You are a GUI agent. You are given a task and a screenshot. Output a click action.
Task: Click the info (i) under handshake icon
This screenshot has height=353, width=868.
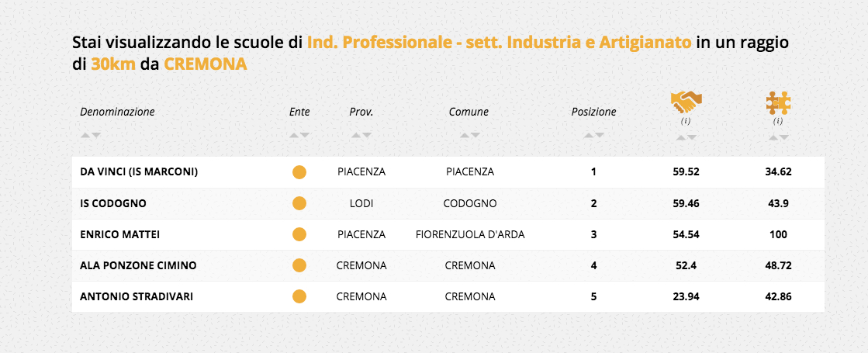[x=686, y=121]
